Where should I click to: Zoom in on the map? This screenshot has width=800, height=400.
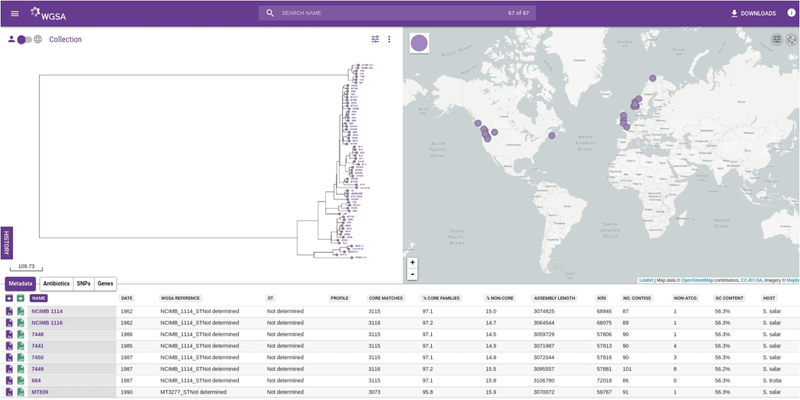pos(412,262)
